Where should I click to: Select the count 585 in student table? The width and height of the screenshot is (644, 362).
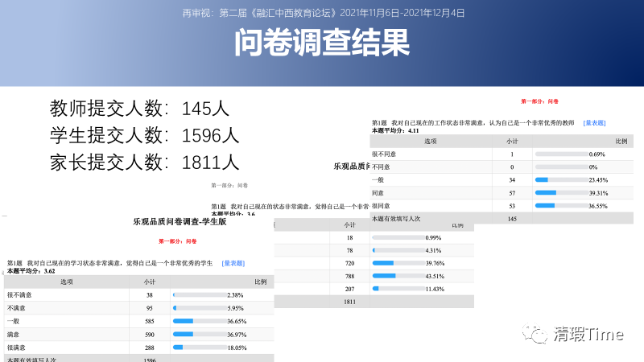pyautogui.click(x=150, y=321)
